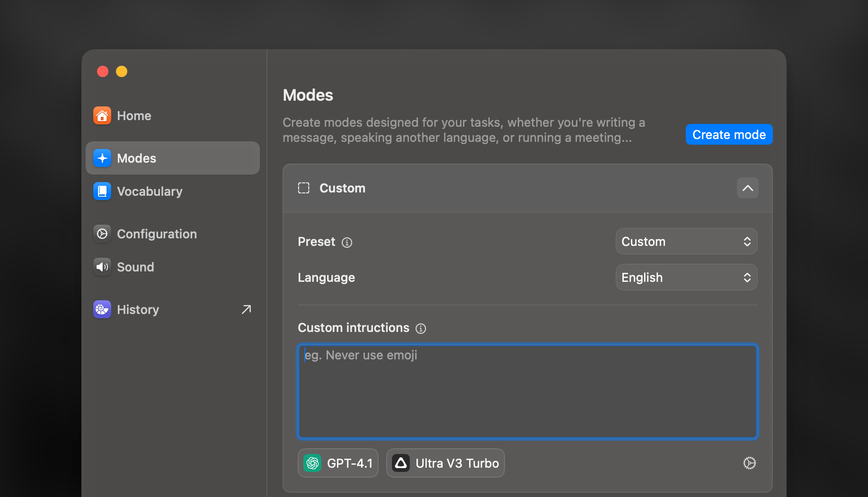Click the yellow minimize window button
Image resolution: width=868 pixels, height=497 pixels.
pyautogui.click(x=122, y=71)
